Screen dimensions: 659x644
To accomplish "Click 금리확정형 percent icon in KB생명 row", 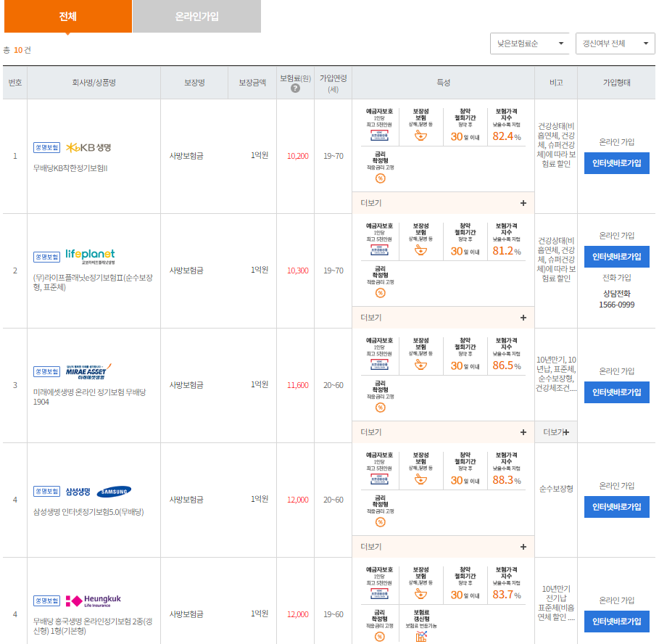I will pyautogui.click(x=380, y=178).
